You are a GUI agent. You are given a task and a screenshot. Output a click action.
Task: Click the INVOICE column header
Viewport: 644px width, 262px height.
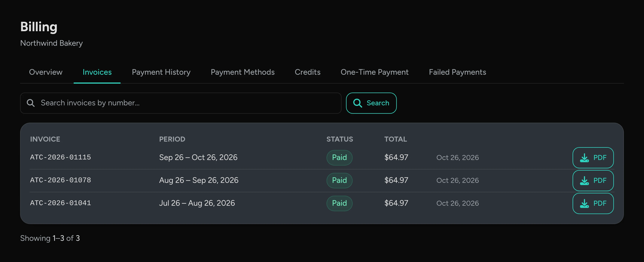45,139
